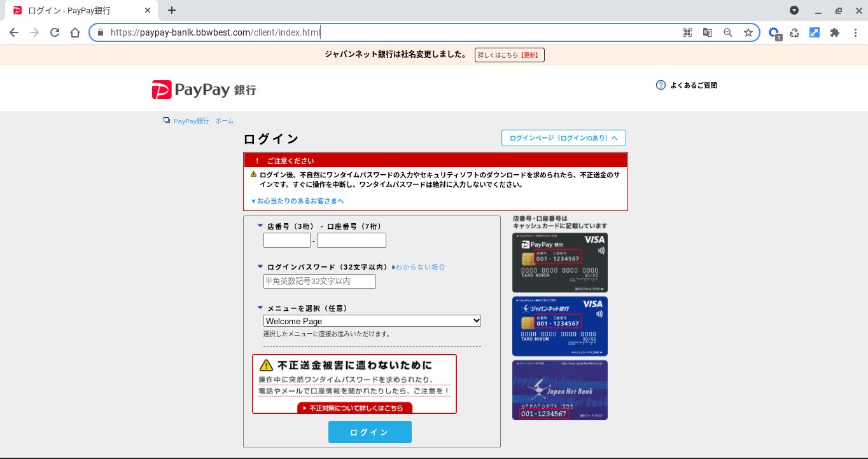This screenshot has height=459, width=868.
Task: Open the QR code icon in the address bar
Action: click(687, 32)
